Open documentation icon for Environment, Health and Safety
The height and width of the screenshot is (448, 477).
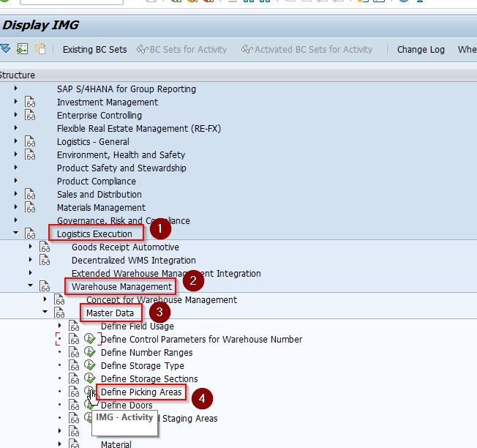point(30,154)
